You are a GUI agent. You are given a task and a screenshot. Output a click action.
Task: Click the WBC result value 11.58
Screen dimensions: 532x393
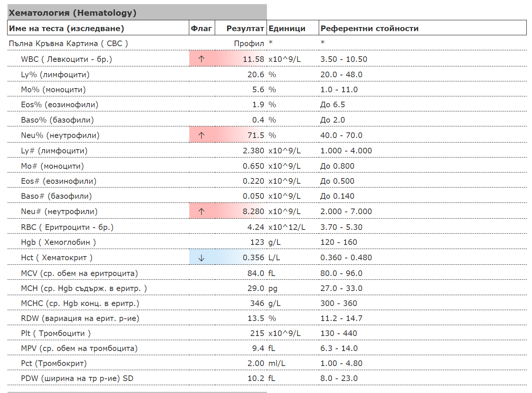click(x=253, y=59)
